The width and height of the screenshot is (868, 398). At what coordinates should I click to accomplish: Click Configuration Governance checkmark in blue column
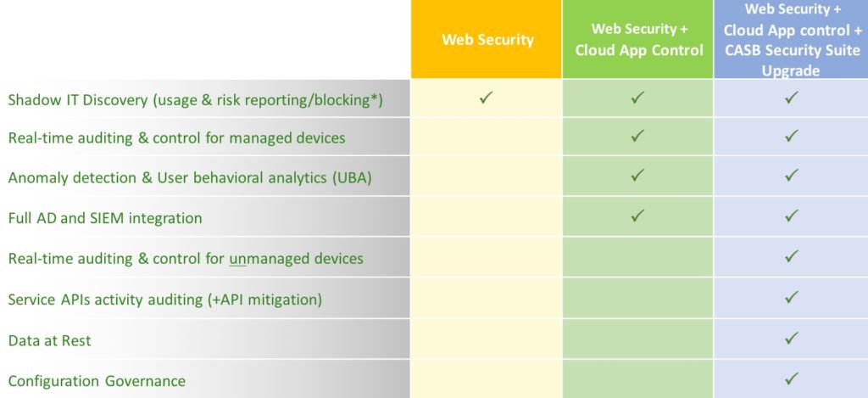point(792,378)
